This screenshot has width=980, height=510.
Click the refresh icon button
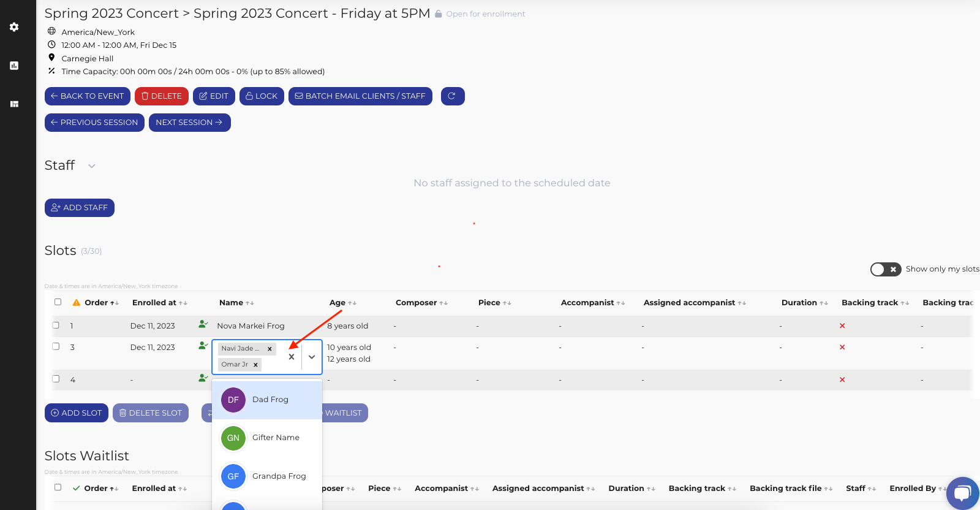[452, 96]
